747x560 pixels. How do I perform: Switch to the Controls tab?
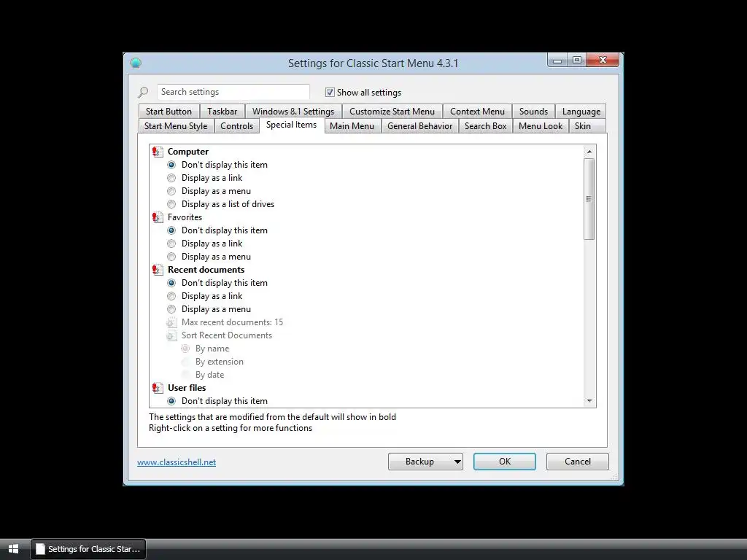[x=237, y=126]
